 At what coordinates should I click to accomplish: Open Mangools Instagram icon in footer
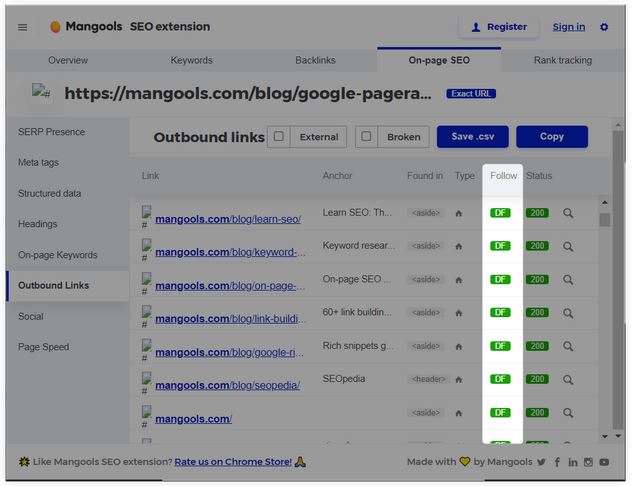[588, 462]
